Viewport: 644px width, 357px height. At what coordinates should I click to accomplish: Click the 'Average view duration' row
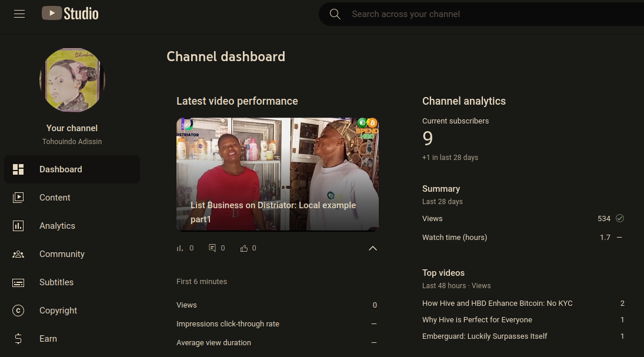pos(277,343)
